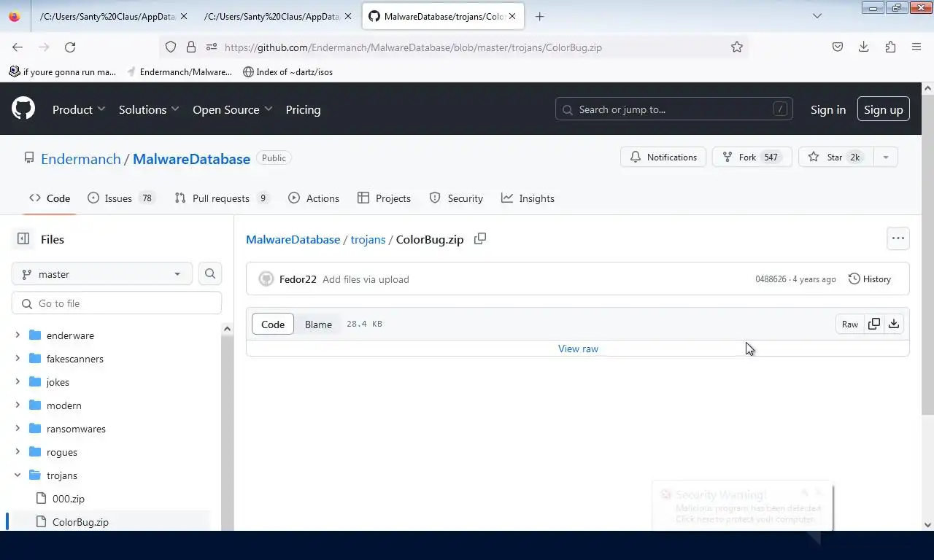
Task: Open the Solutions dropdown menu
Action: [149, 109]
